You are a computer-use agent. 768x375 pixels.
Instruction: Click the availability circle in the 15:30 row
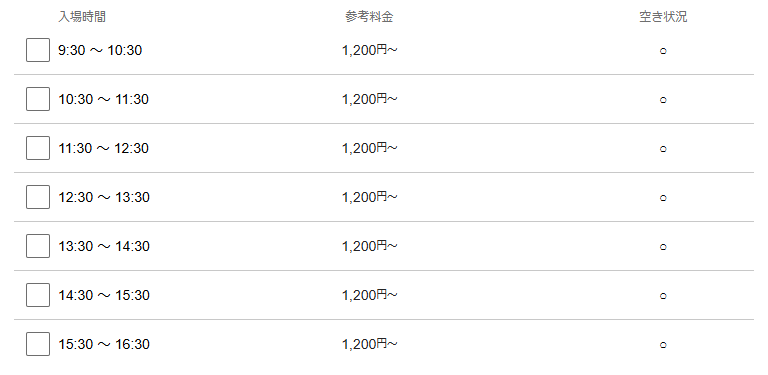point(663,345)
